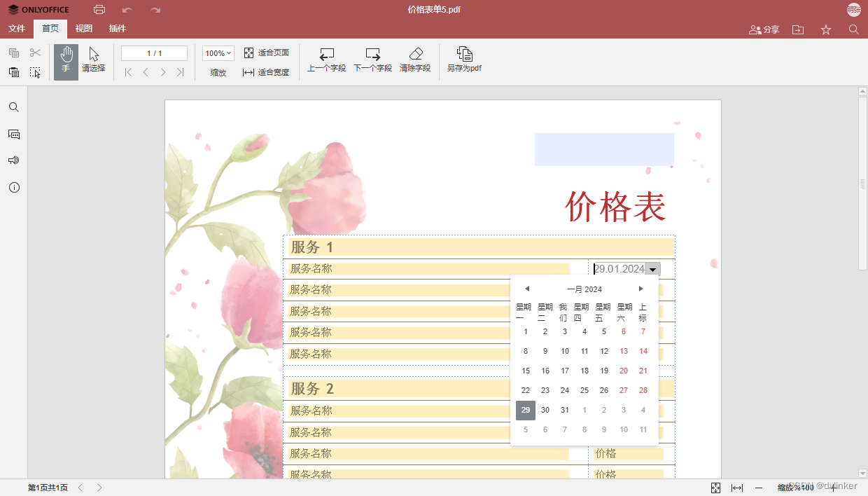Click Clear Fields (清除字段) eraser
The image size is (868, 496).
tap(415, 61)
